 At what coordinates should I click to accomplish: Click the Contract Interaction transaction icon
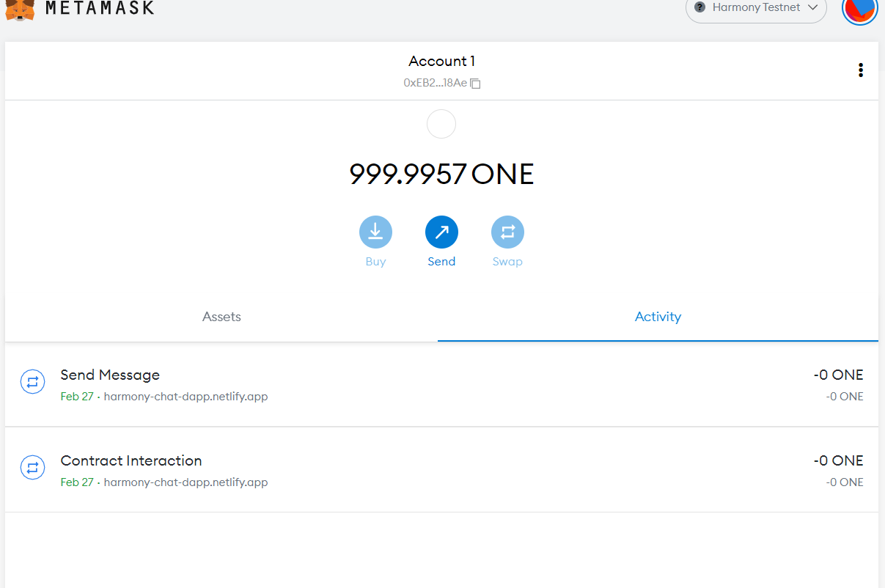point(33,467)
